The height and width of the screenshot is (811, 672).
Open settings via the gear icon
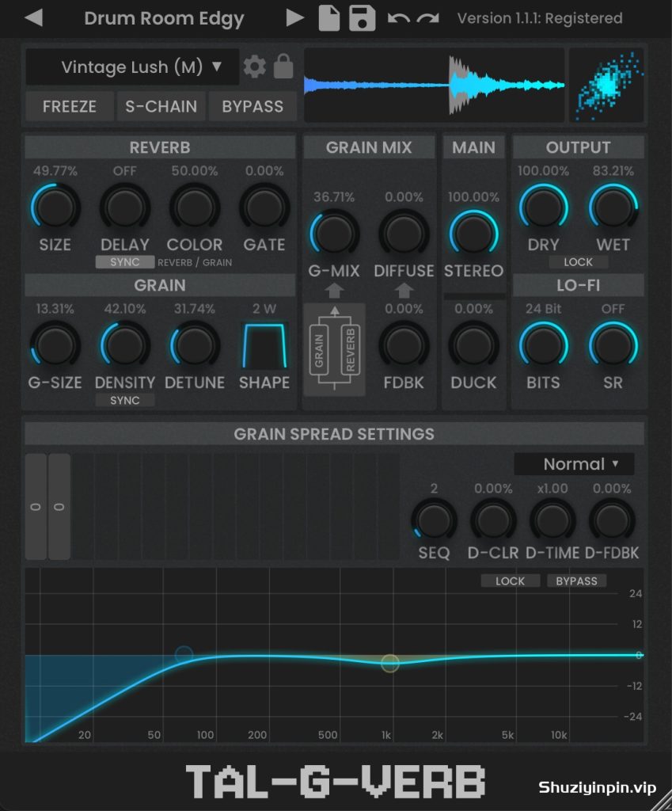[254, 67]
